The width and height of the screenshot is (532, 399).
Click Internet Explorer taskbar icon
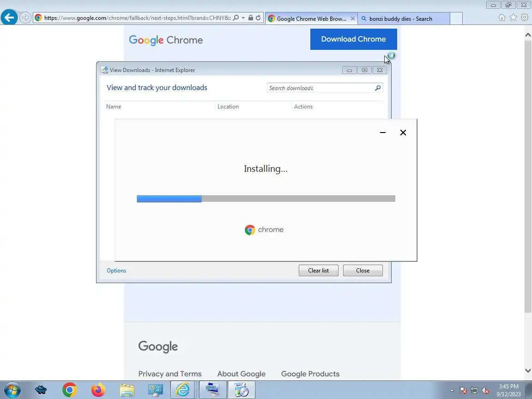point(182,390)
